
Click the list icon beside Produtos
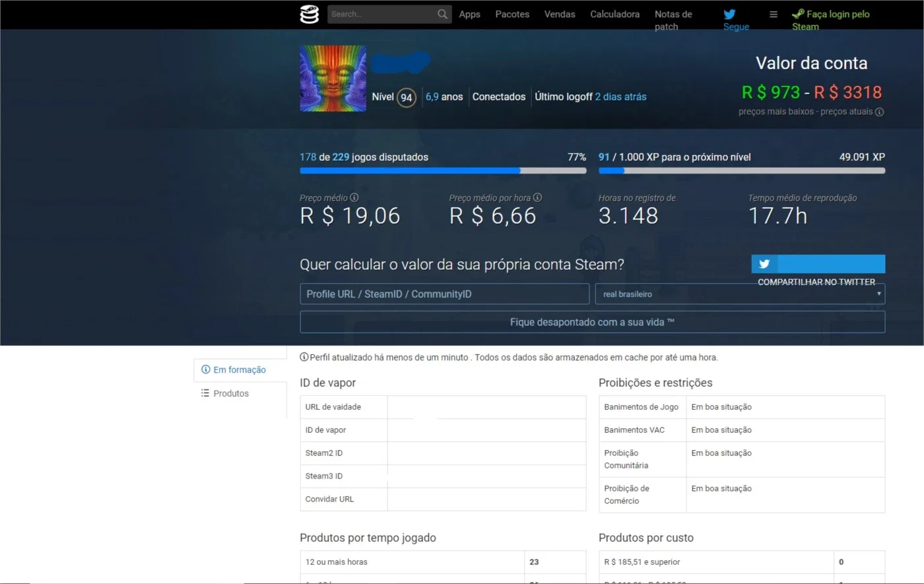[205, 393]
